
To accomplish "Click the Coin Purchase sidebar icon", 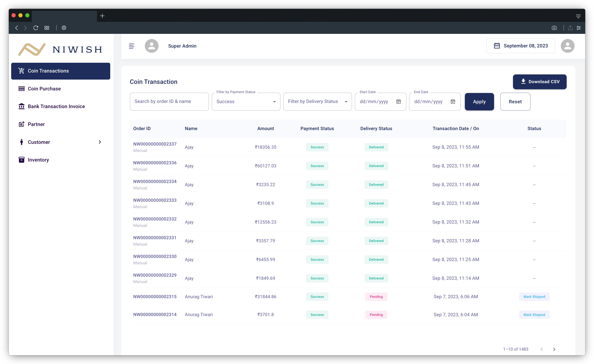I will tap(21, 89).
